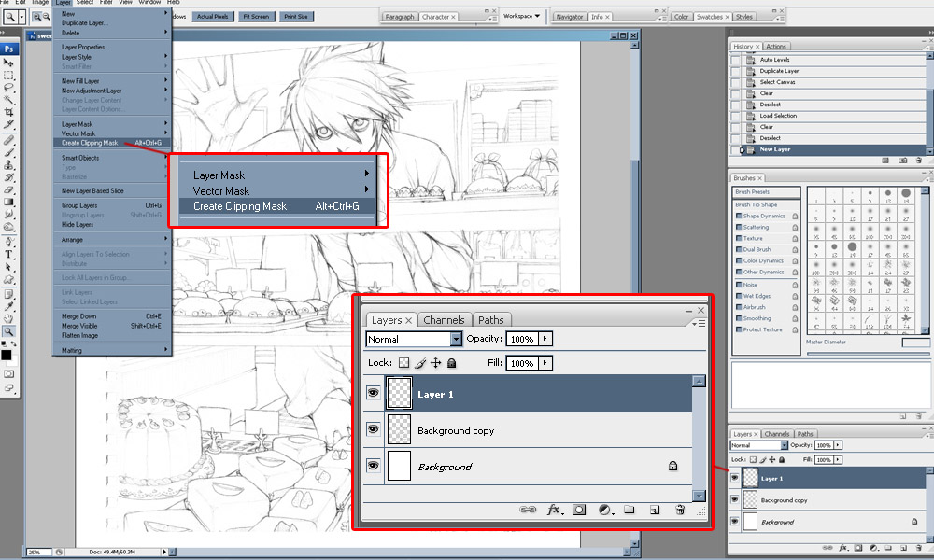Choose Flatten Image in the Layer menu

click(113, 336)
